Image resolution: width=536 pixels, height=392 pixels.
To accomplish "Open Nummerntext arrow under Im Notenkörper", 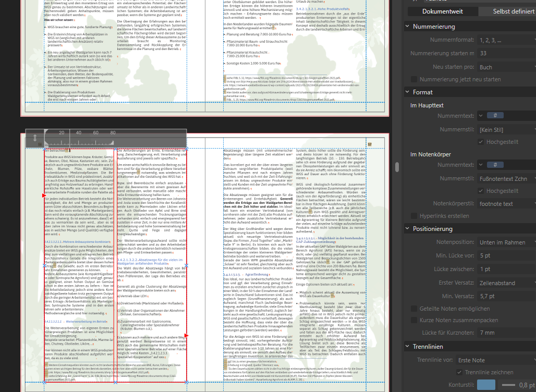I will 481,165.
